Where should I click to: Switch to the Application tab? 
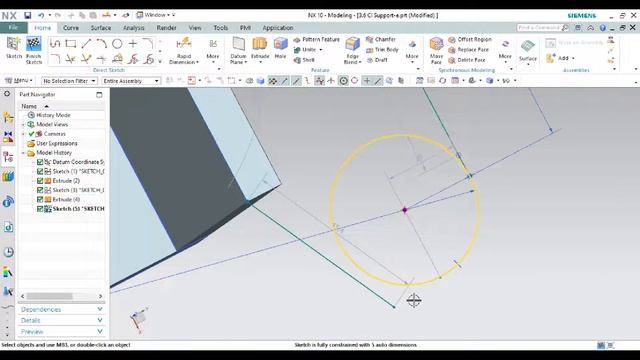click(278, 28)
